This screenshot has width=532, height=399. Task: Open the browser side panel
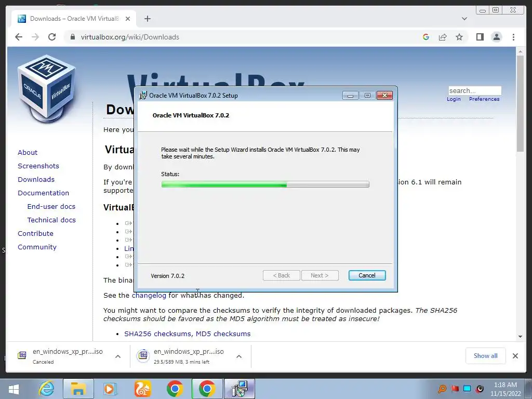[x=480, y=37]
